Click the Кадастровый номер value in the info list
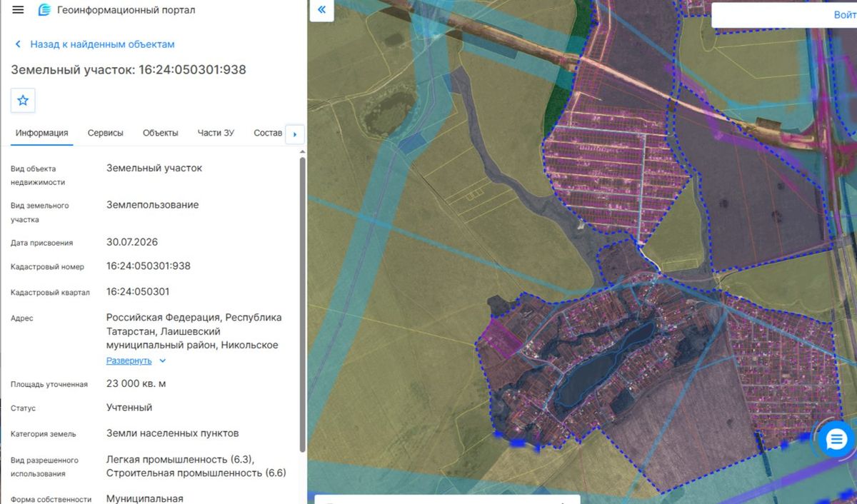 pyautogui.click(x=149, y=266)
